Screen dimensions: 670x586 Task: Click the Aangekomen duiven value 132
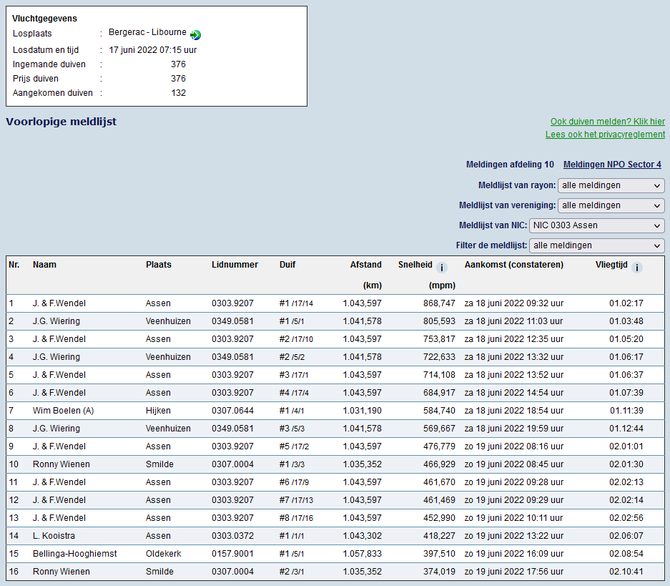click(x=178, y=93)
